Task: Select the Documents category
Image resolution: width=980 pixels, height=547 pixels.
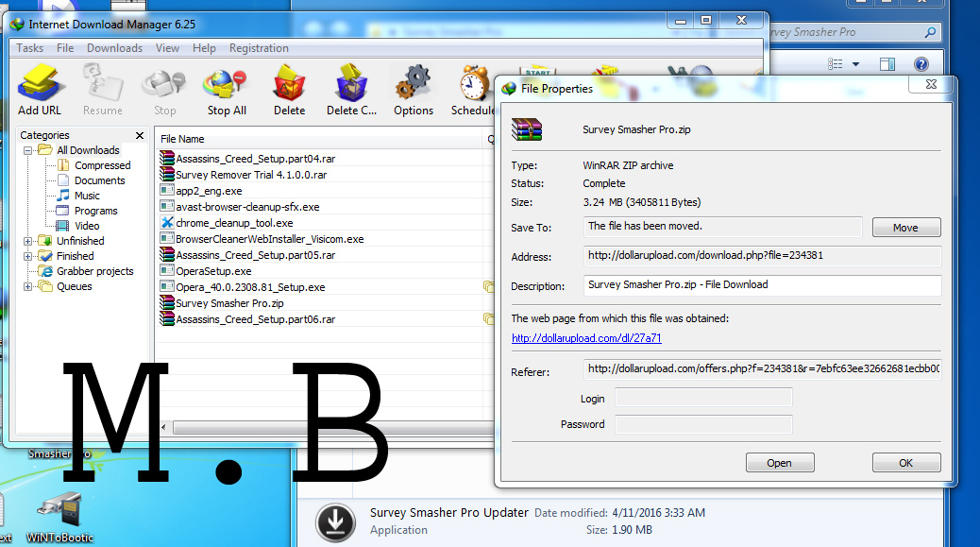Action: (99, 180)
